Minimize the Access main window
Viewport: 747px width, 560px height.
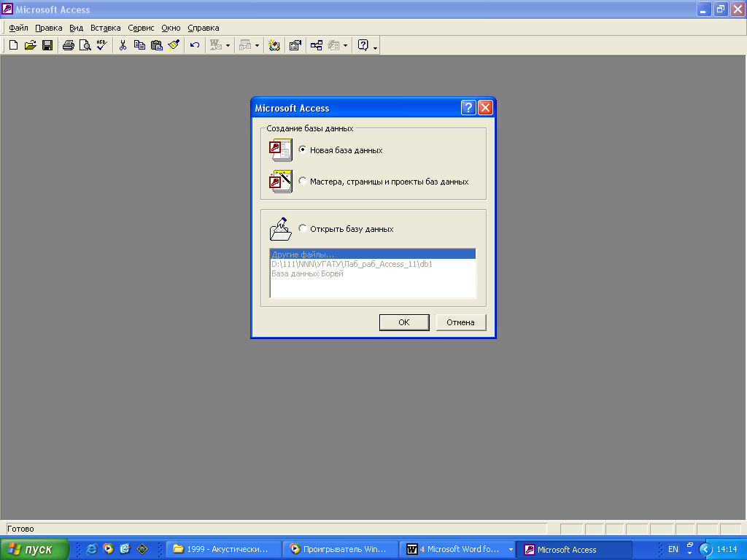(704, 9)
